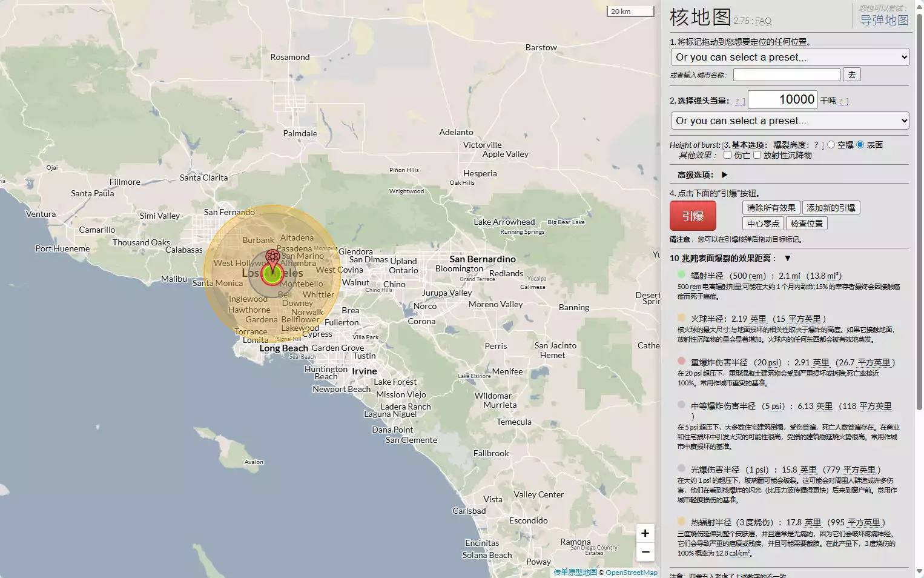Click the city name input field
This screenshot has width=924, height=578.
(x=785, y=75)
